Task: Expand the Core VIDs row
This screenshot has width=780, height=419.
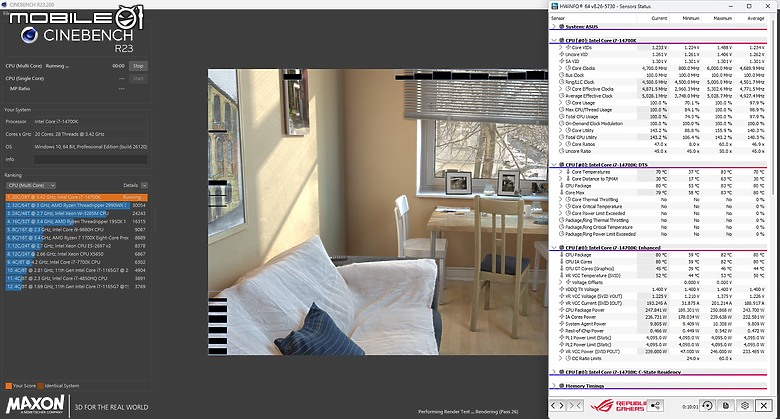Action: (561, 47)
